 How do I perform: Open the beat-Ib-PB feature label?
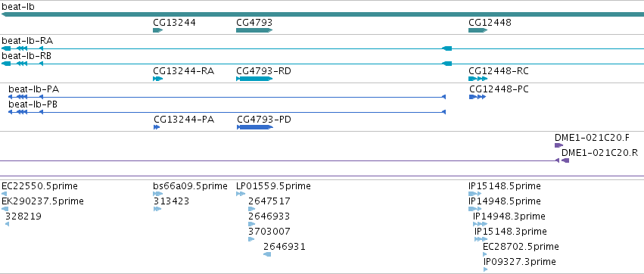coord(33,104)
